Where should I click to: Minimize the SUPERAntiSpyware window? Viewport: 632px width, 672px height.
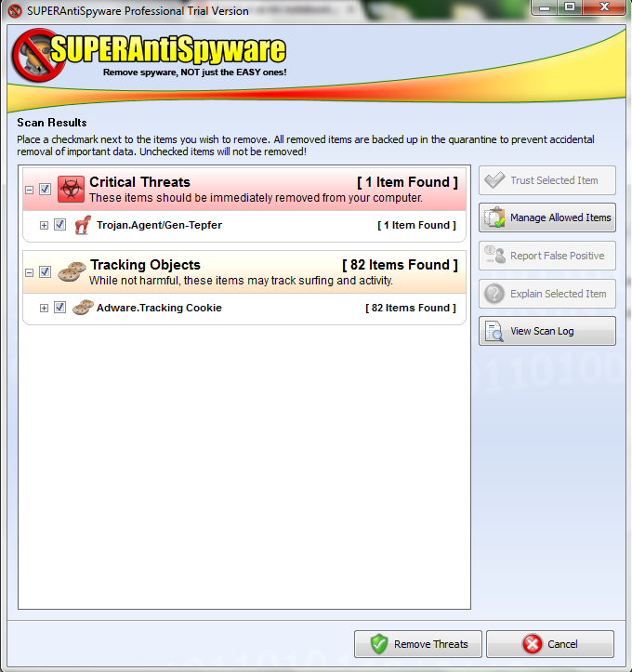[545, 7]
